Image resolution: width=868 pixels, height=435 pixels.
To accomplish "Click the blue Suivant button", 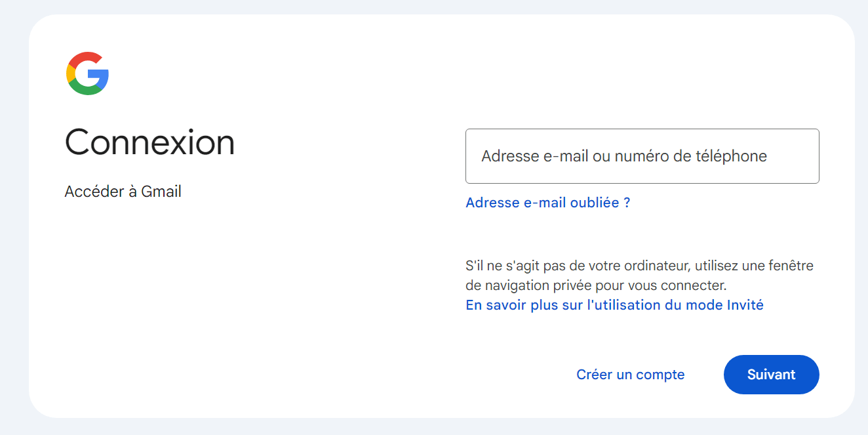I will tap(771, 375).
